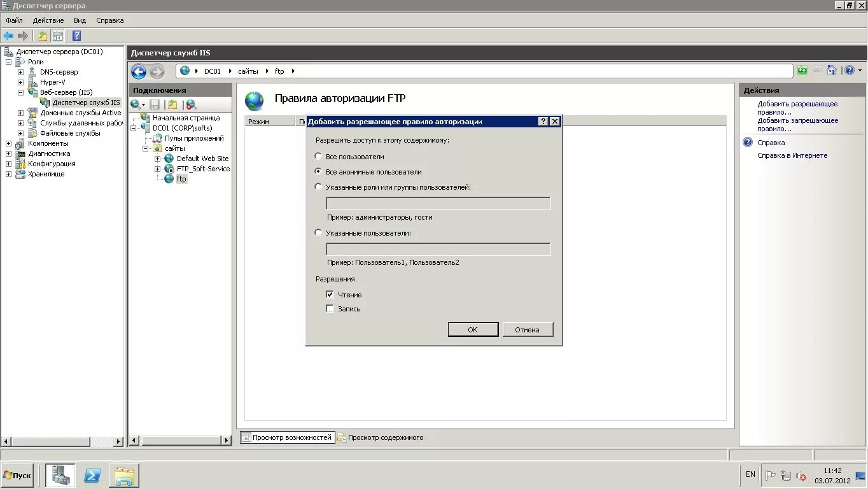This screenshot has width=868, height=489.
Task: Click the help question mark in dialog title bar
Action: [543, 121]
